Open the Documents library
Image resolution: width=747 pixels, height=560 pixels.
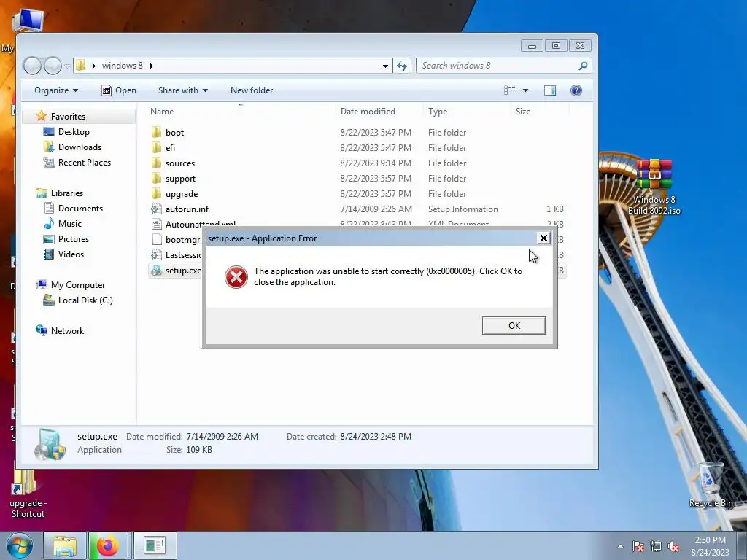pos(80,209)
